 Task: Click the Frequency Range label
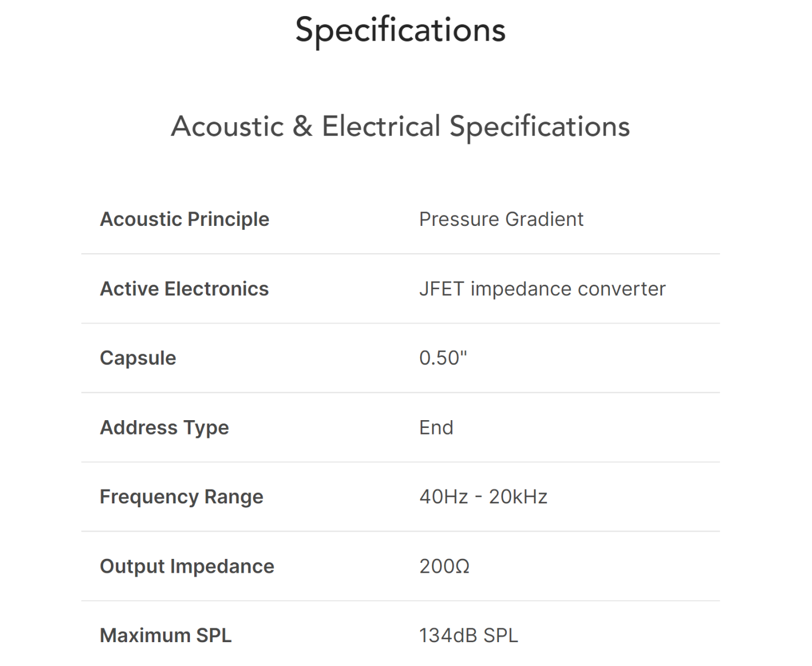(x=181, y=497)
